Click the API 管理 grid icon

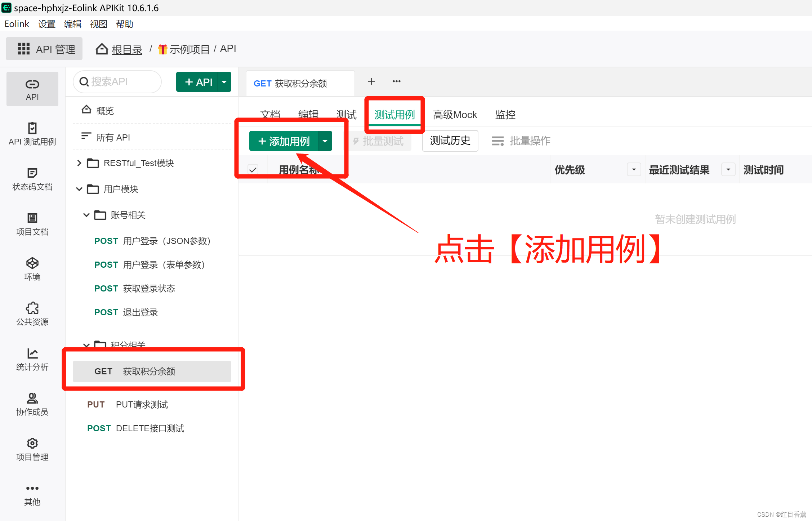click(x=24, y=49)
